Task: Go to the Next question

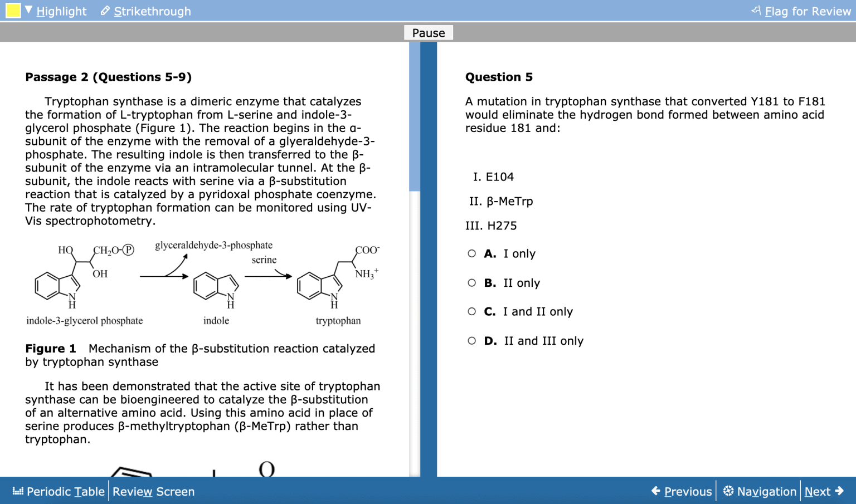Action: coord(824,491)
